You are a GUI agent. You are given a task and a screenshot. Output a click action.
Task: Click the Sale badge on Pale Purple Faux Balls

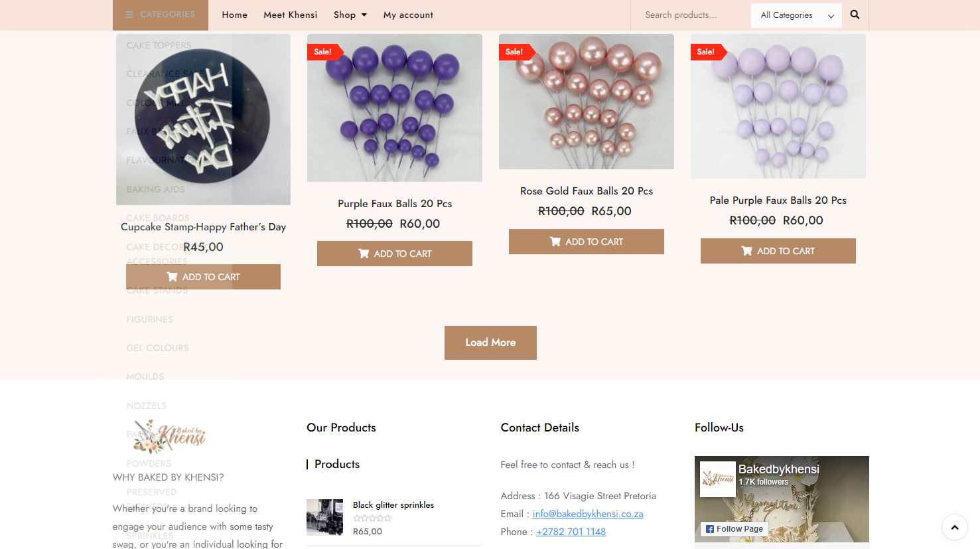coord(706,52)
